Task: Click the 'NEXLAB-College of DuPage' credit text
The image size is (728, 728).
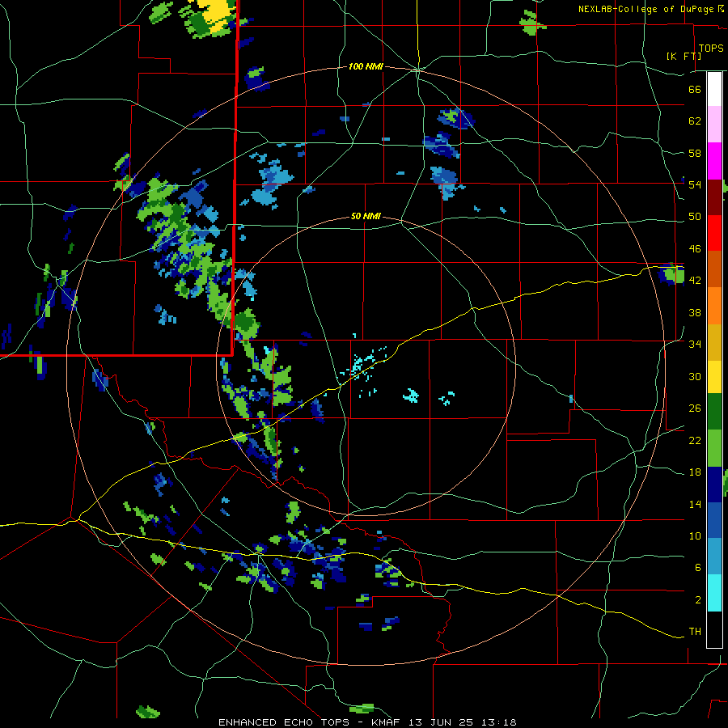Action: [645, 9]
